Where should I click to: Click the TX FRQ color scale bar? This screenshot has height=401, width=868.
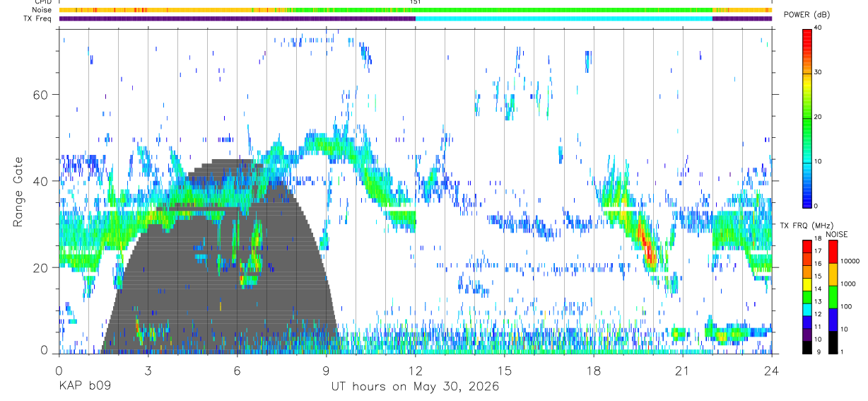pos(807,297)
